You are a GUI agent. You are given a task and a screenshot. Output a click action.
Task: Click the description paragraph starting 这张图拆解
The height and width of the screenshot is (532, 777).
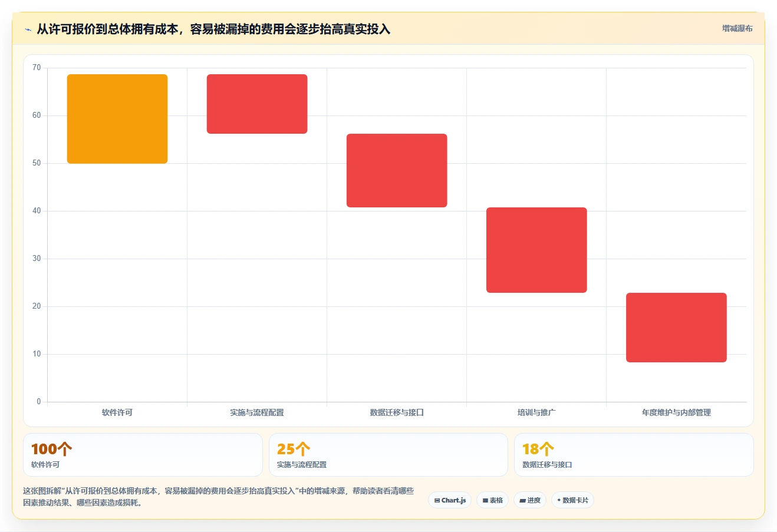click(x=218, y=497)
